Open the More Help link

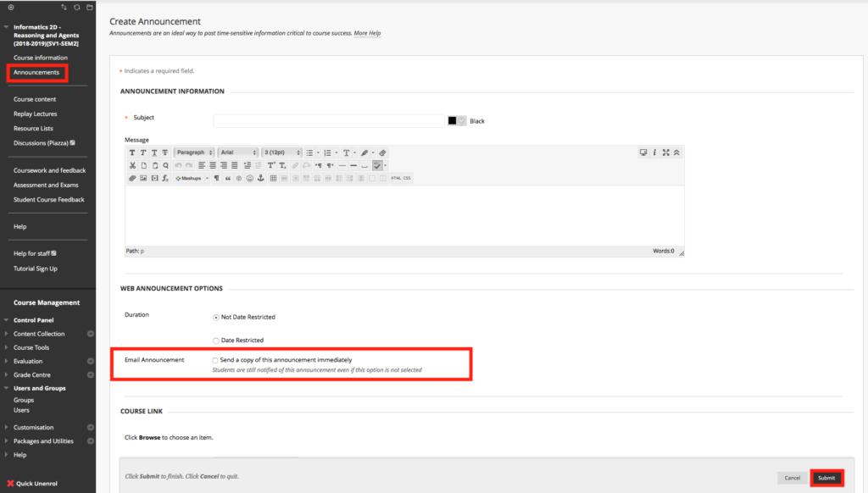(367, 33)
